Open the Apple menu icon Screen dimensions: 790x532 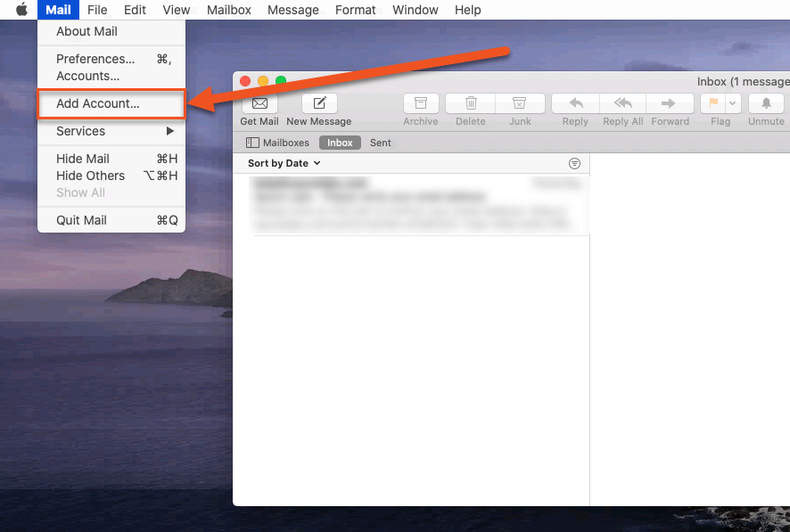[x=22, y=10]
